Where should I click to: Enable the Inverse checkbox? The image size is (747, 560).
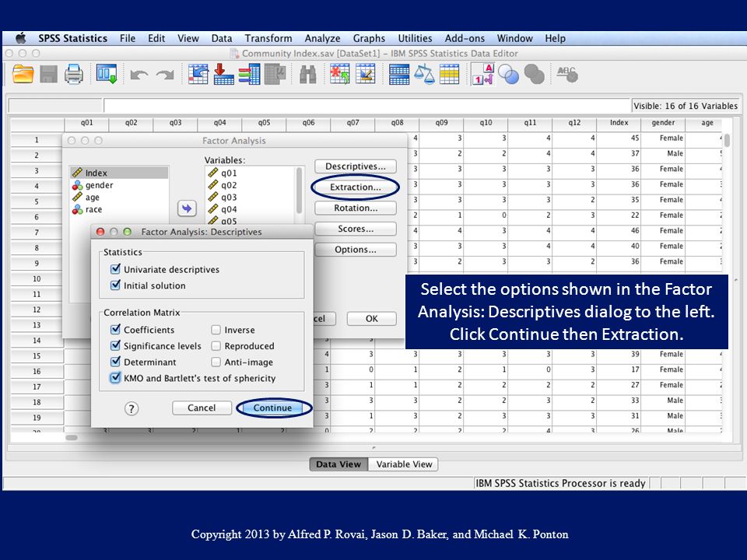pos(216,330)
